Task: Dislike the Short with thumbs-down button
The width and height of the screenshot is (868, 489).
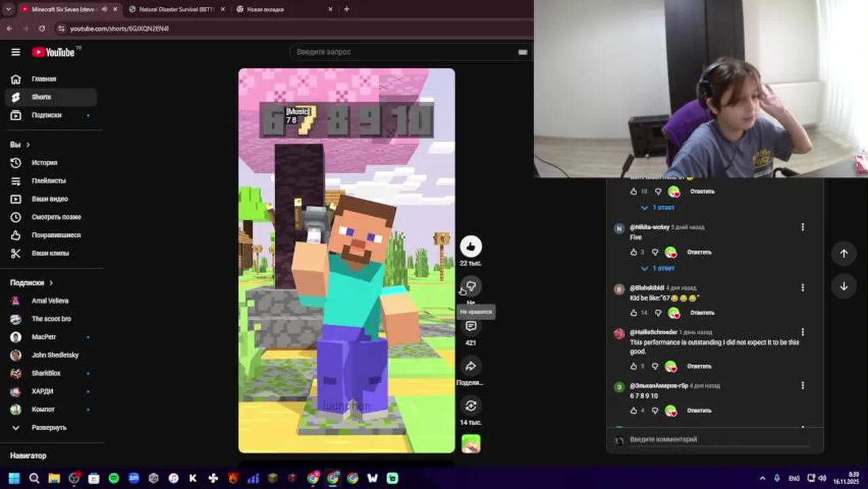Action: pos(471,286)
